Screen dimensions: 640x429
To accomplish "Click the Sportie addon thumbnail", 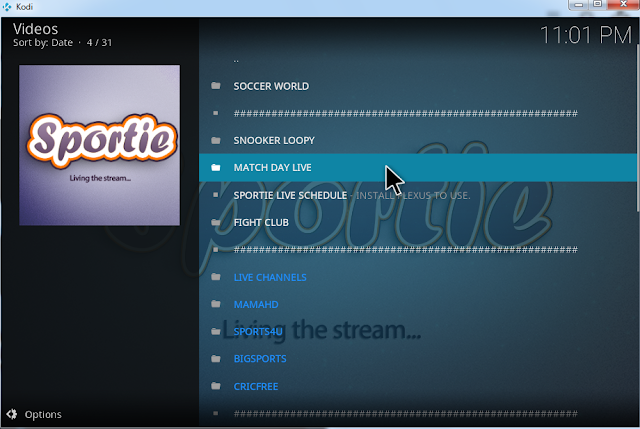I will pos(100,145).
